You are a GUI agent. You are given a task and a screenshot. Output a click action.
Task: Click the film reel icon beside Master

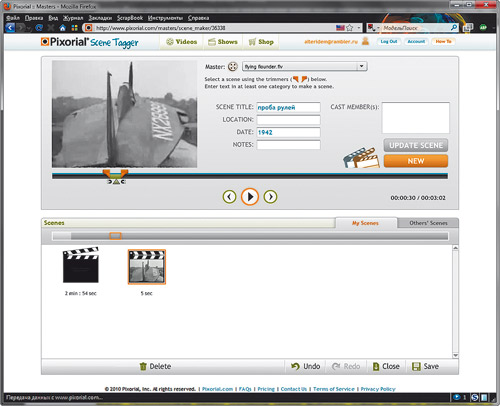233,67
